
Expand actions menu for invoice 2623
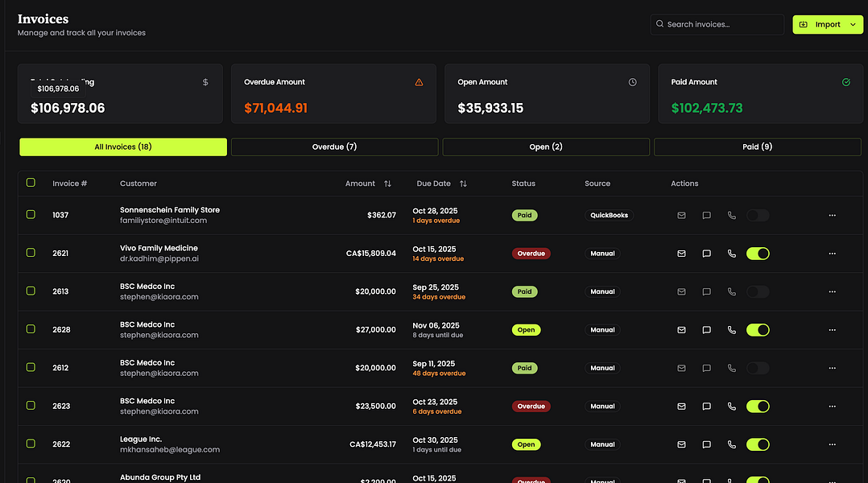coord(832,406)
